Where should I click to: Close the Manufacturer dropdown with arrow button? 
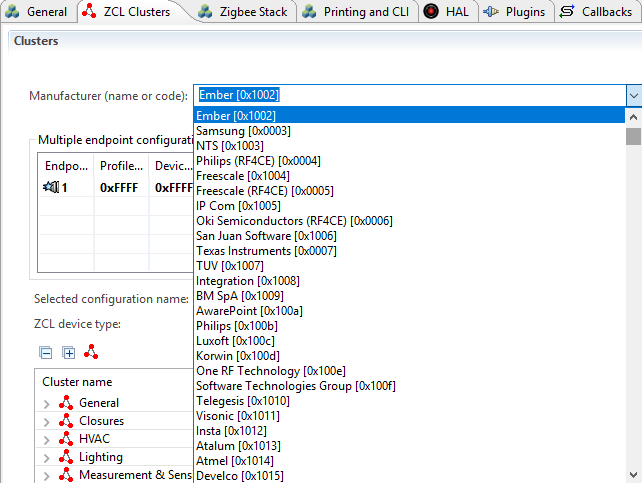click(x=633, y=95)
